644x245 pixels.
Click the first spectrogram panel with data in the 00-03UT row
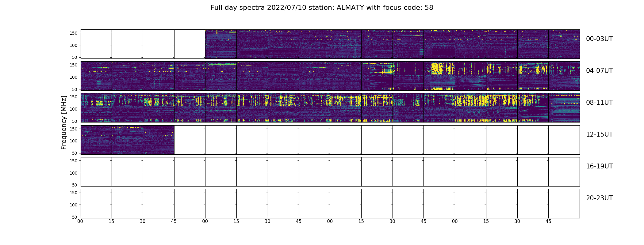click(x=221, y=44)
